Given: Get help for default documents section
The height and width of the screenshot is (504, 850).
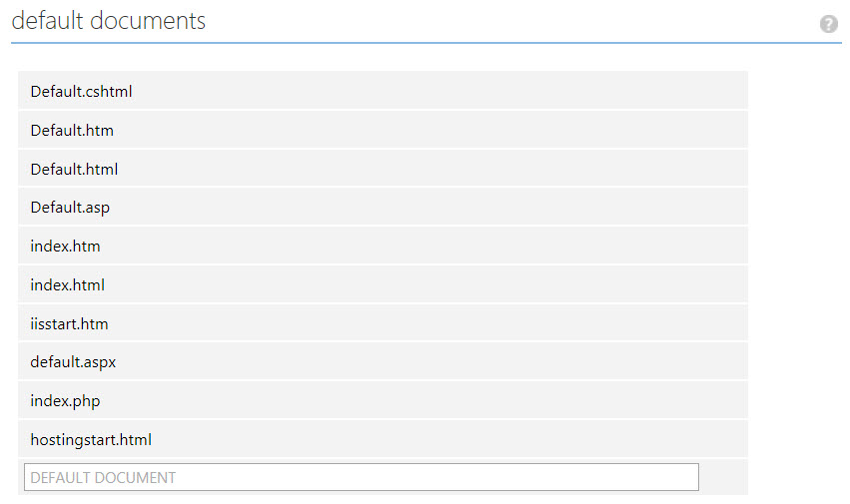Looking at the screenshot, I should click(x=828, y=24).
